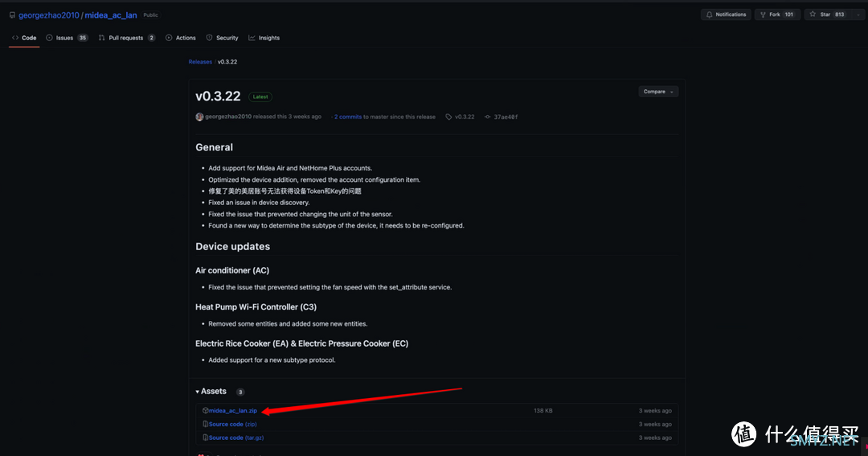Click 'Added support for a new subtype protocol.' text
Screen dimensions: 868x456
point(272,360)
